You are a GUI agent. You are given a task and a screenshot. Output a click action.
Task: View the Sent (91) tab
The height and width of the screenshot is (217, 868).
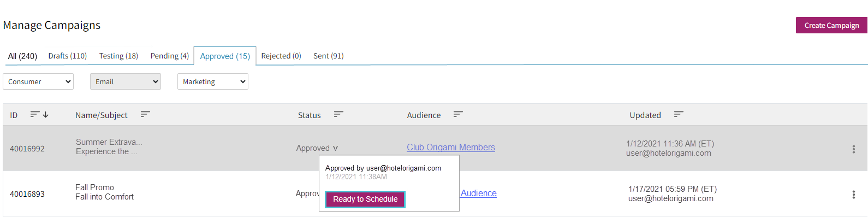329,56
